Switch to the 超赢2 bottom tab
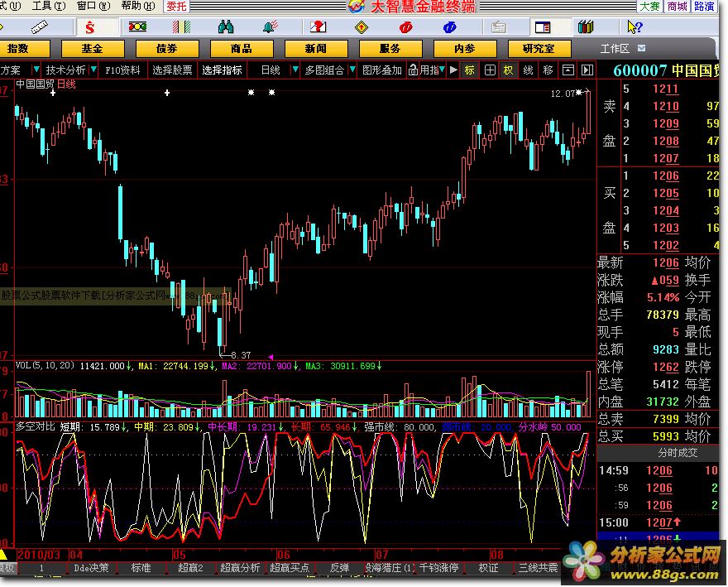The image size is (728, 587). point(190,567)
